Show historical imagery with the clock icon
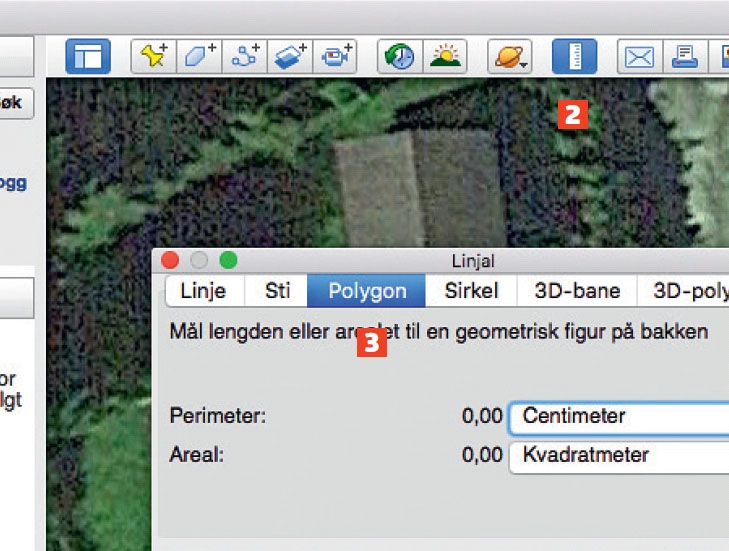 point(400,57)
